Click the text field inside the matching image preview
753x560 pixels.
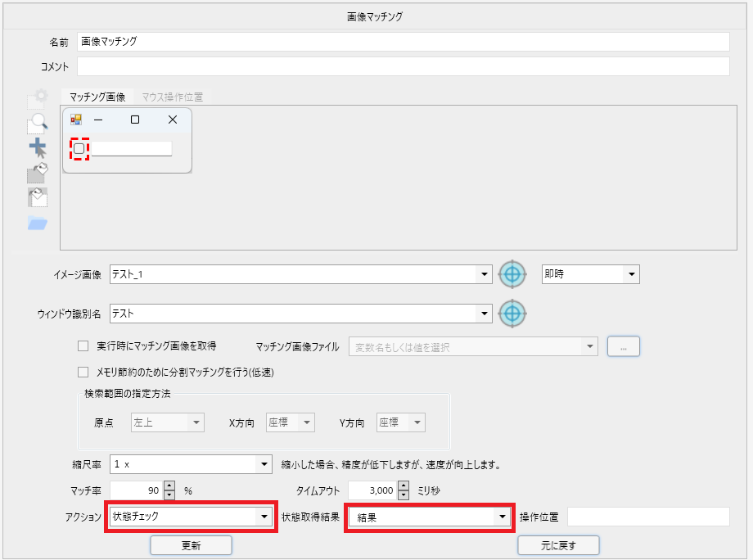point(132,148)
